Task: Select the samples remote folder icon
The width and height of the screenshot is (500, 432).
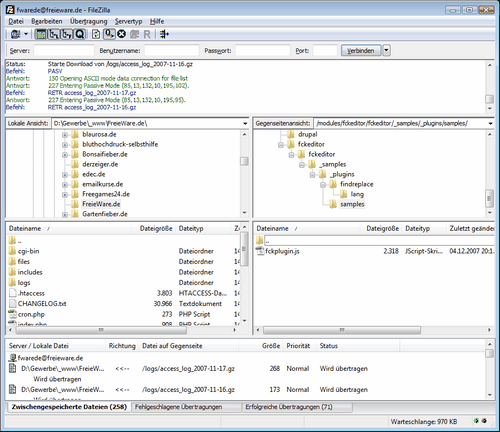Action: pyautogui.click(x=333, y=204)
